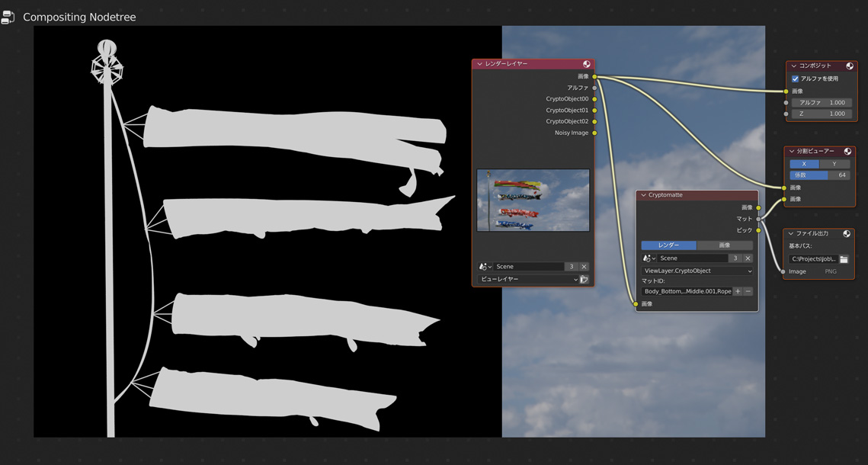This screenshot has width=868, height=465.
Task: Click the add eyedropper icon next to マットID
Action: [x=738, y=291]
